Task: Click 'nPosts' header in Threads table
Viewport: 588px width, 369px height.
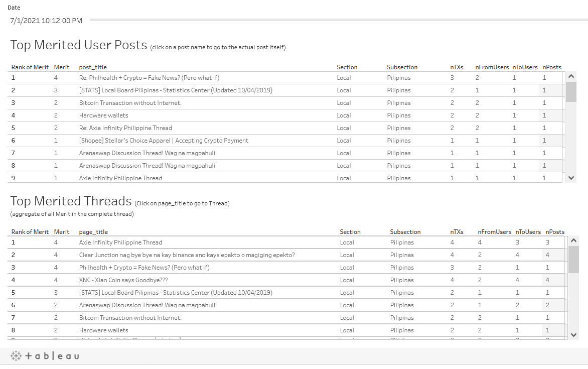Action: [554, 232]
